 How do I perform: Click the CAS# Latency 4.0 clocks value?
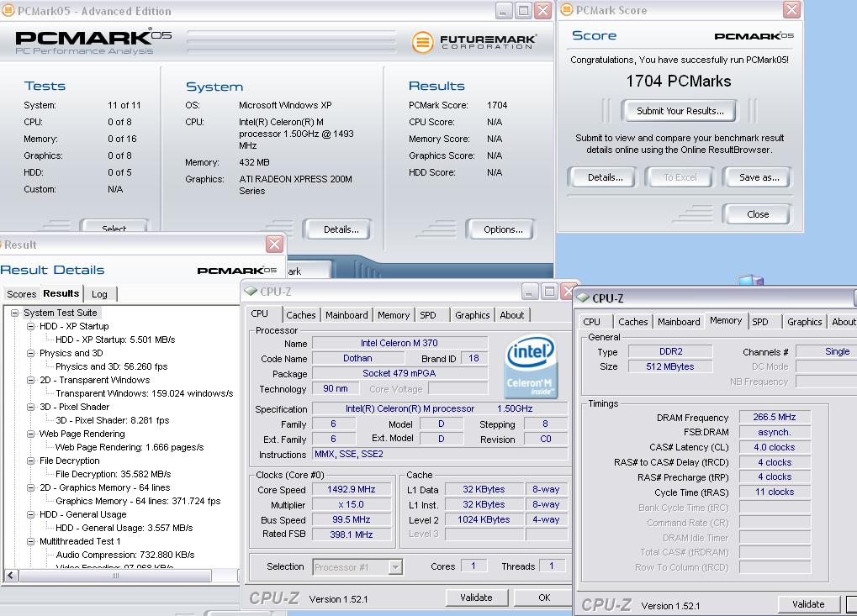point(774,447)
